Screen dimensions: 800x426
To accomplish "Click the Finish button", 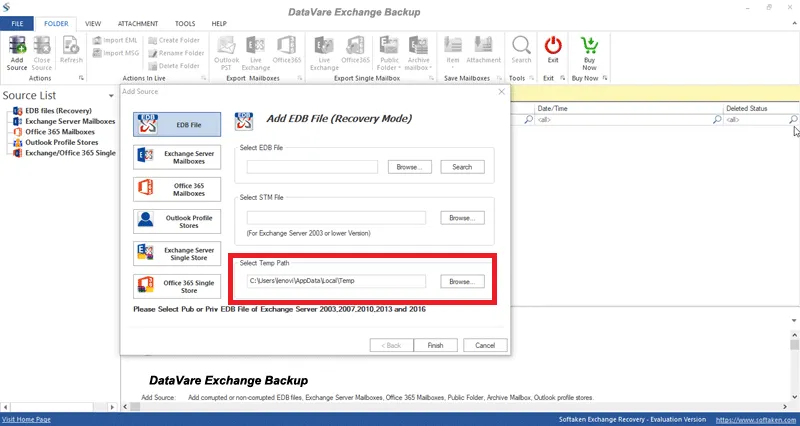I will pos(435,345).
